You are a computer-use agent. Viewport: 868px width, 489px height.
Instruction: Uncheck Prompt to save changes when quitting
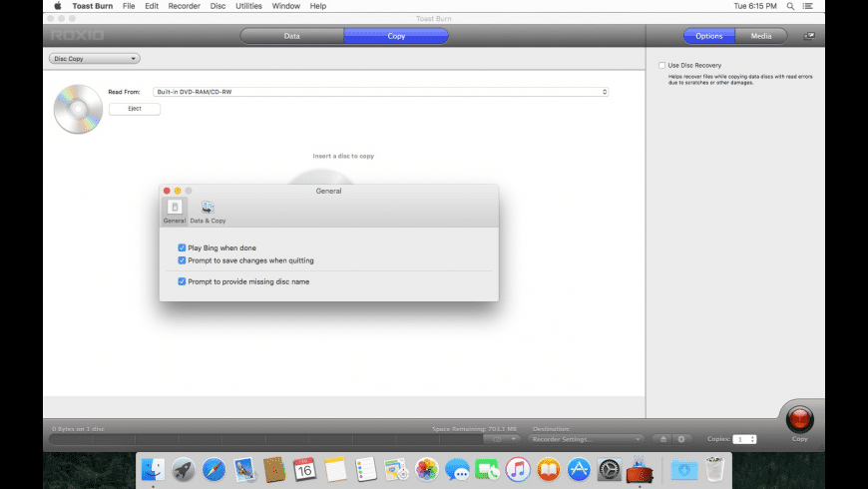point(182,260)
